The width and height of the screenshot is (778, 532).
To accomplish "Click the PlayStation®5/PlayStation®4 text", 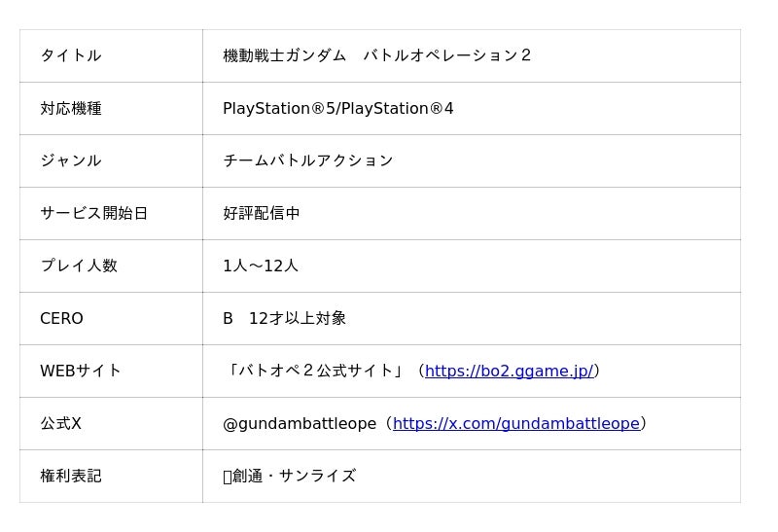I will [338, 109].
